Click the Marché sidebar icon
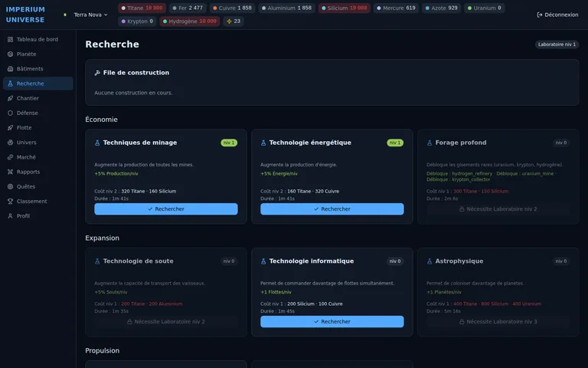The height and width of the screenshot is (368, 588). point(10,157)
